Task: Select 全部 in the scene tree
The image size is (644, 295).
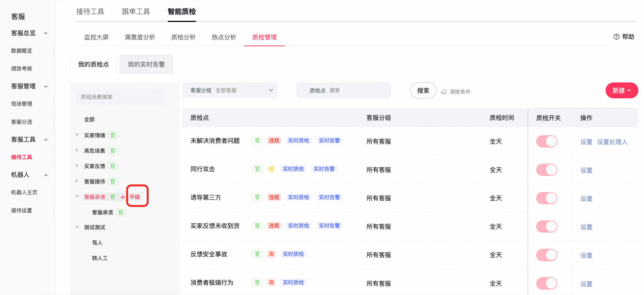Action: point(89,119)
